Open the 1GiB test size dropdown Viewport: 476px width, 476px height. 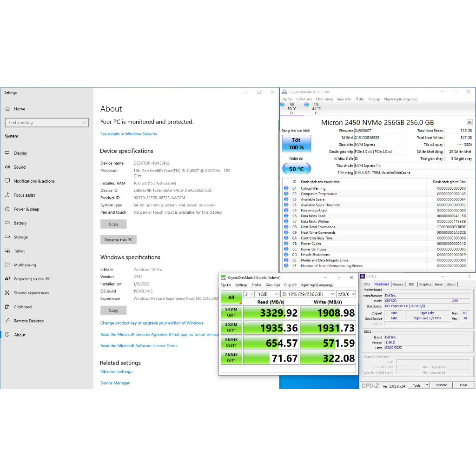coord(267,294)
